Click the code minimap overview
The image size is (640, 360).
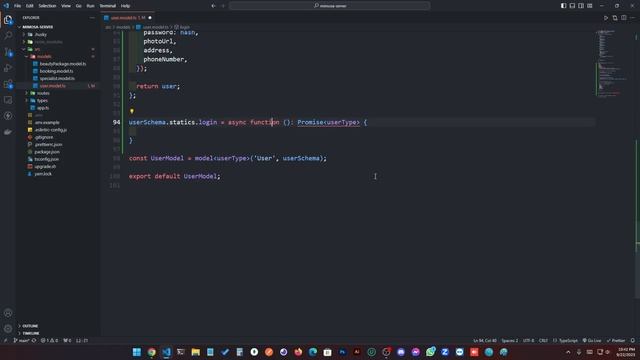[613, 63]
